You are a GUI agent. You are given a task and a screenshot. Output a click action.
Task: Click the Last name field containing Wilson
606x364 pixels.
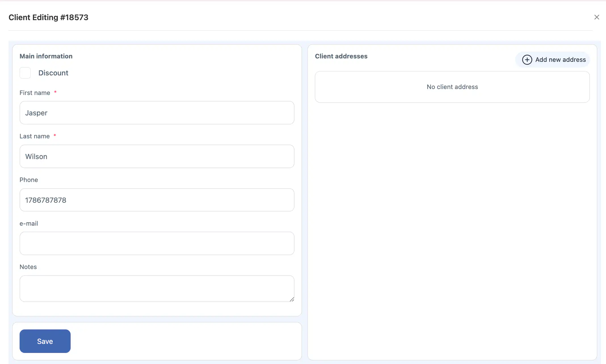(157, 156)
